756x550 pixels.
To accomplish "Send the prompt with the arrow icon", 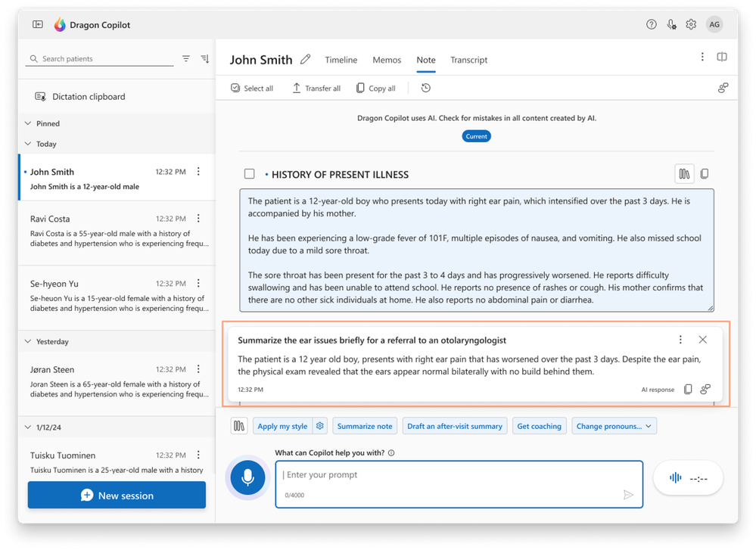I will pyautogui.click(x=628, y=495).
